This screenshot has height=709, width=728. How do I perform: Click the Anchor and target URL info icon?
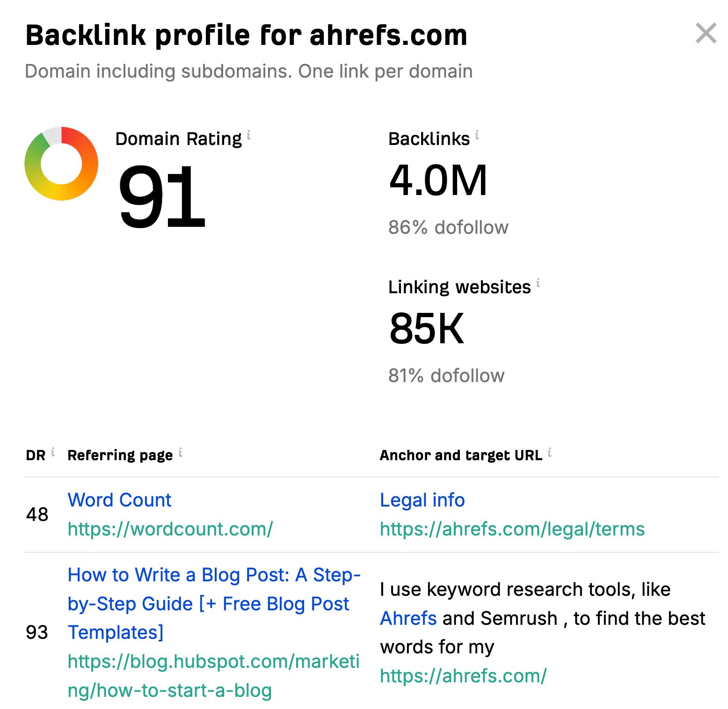pyautogui.click(x=550, y=451)
